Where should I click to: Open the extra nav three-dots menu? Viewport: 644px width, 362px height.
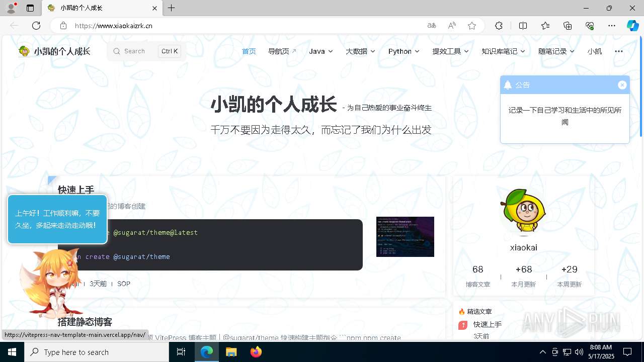point(619,51)
